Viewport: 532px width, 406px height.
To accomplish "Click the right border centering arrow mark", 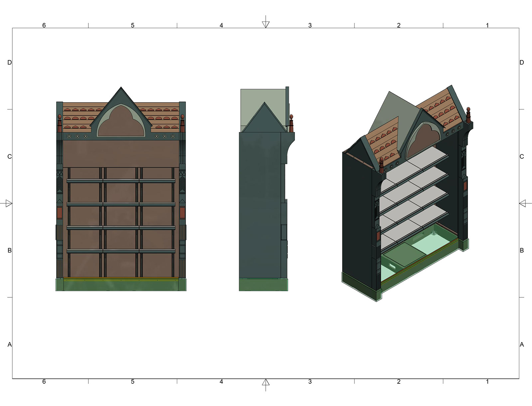I will pyautogui.click(x=523, y=203).
